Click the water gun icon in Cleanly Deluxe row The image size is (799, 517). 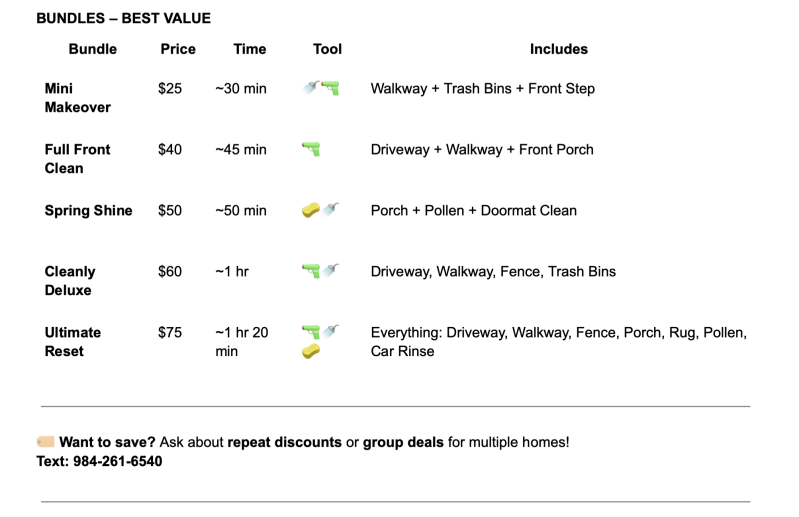tap(311, 272)
